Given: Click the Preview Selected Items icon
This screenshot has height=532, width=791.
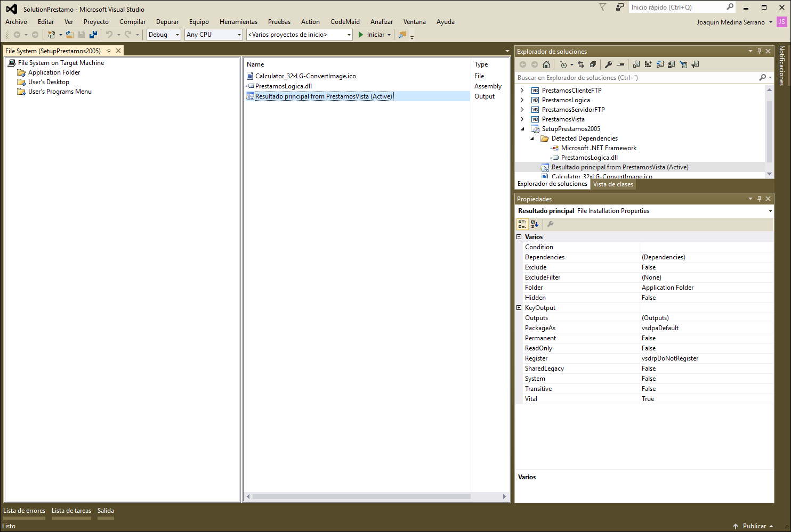Looking at the screenshot, I should [620, 64].
